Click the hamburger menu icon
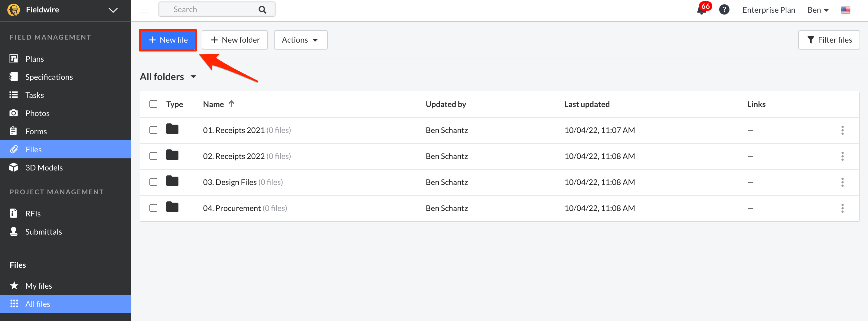Screen dimensions: 868x321 [145, 9]
